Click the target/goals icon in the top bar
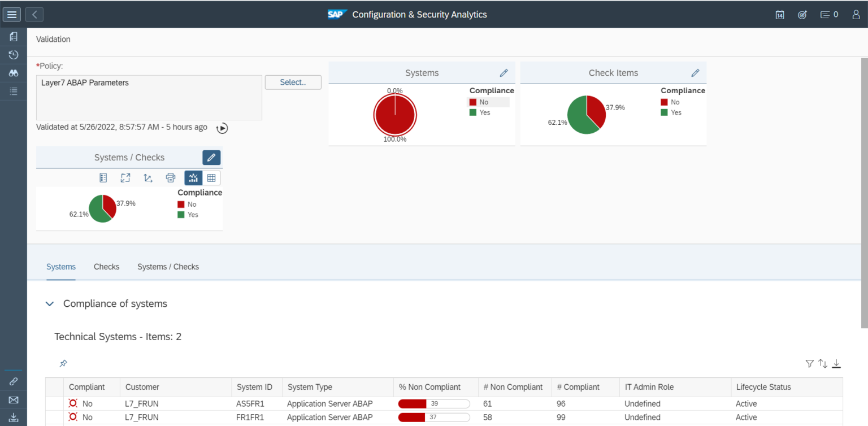868x426 pixels. click(802, 15)
